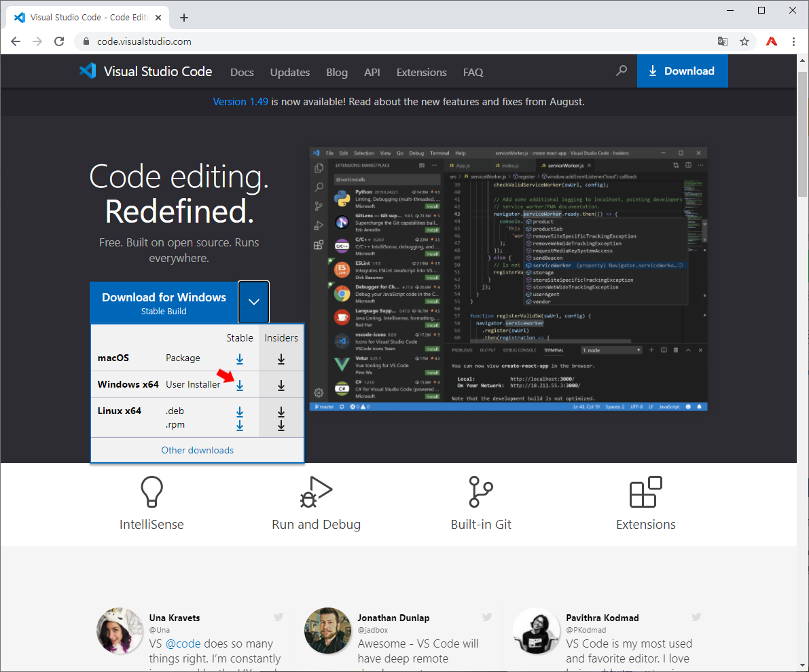Image resolution: width=809 pixels, height=672 pixels.
Task: Click the VS Code editor screenshot image
Action: (x=508, y=279)
